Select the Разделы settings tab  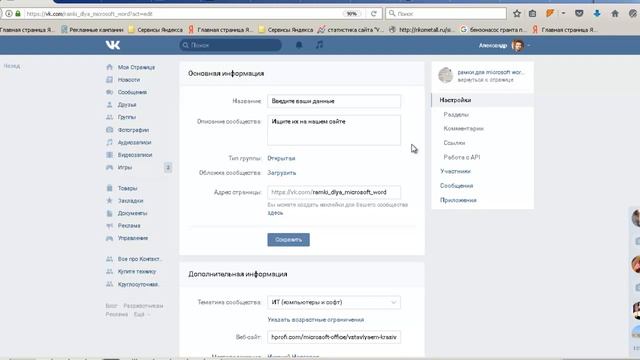[456, 115]
